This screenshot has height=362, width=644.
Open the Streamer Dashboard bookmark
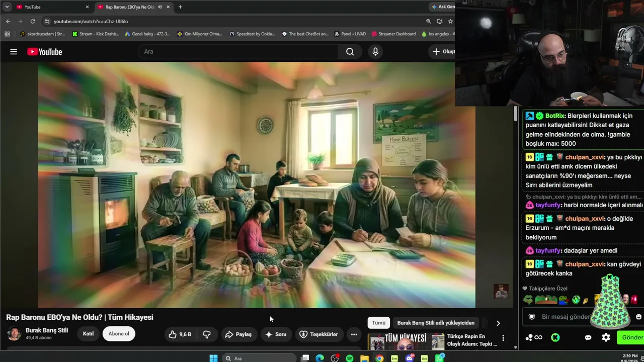point(393,34)
